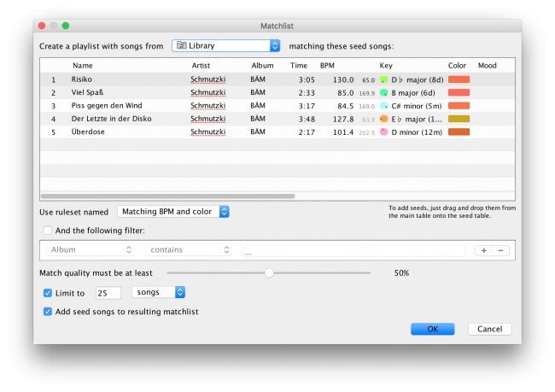555x392 pixels.
Task: Click the Library folder icon in the source dropdown
Action: 181,45
